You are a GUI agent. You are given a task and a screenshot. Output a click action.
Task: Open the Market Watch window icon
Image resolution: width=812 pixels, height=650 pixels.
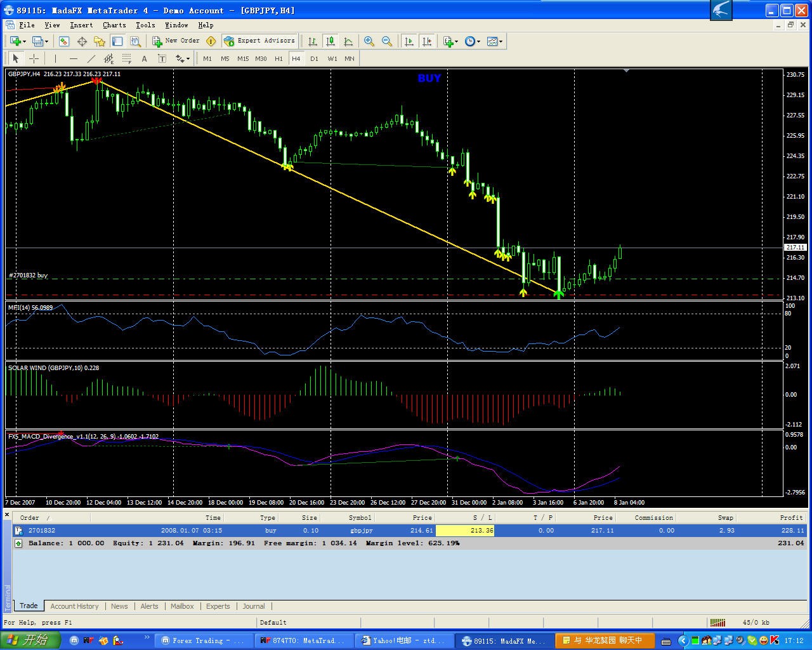[x=64, y=41]
